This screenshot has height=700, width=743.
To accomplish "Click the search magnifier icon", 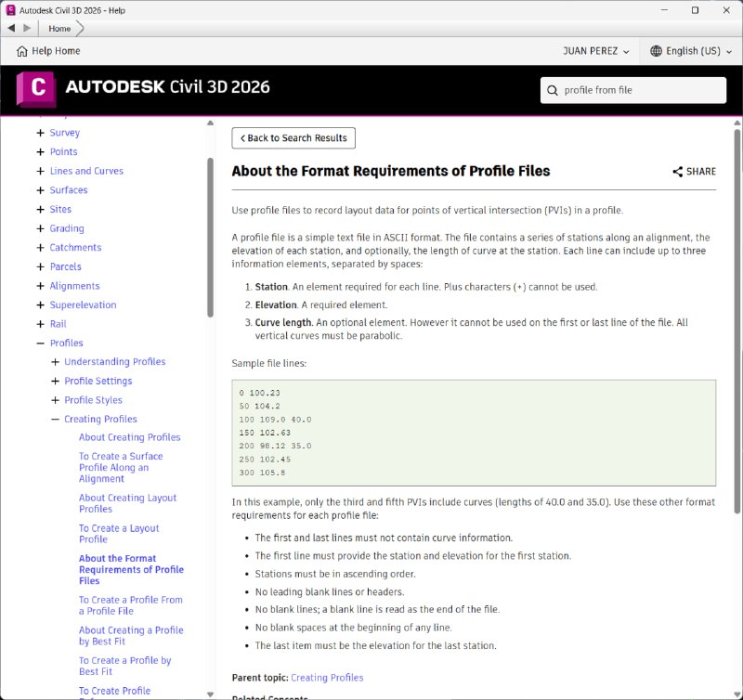I will tap(552, 90).
